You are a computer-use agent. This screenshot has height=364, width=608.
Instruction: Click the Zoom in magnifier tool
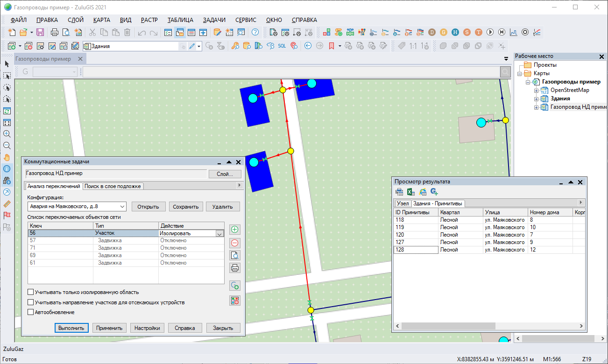pyautogui.click(x=7, y=133)
